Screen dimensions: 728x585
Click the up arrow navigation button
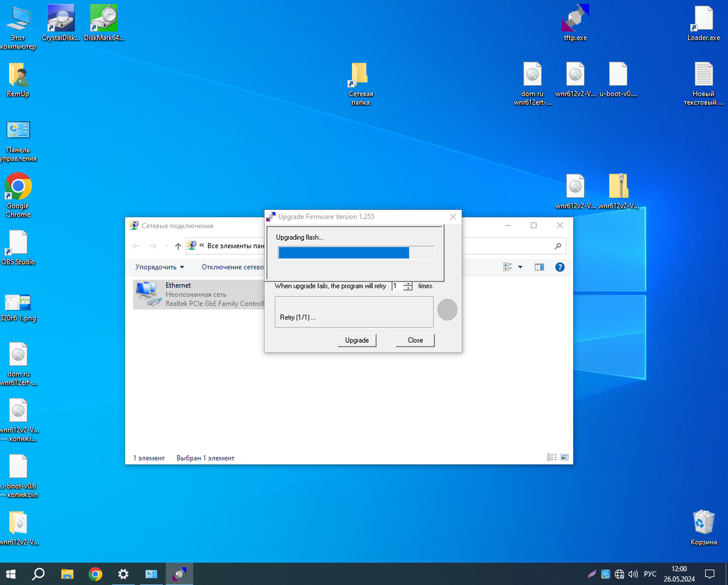[x=178, y=246]
